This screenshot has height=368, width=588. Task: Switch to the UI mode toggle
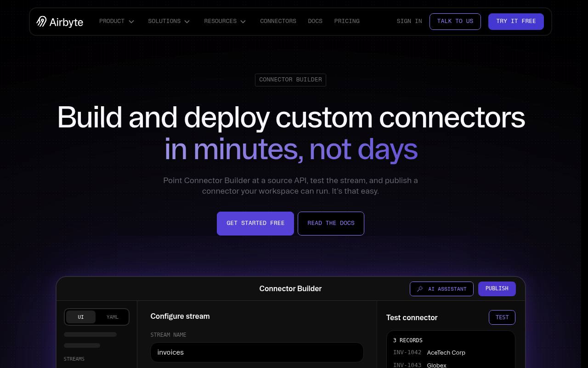[81, 317]
